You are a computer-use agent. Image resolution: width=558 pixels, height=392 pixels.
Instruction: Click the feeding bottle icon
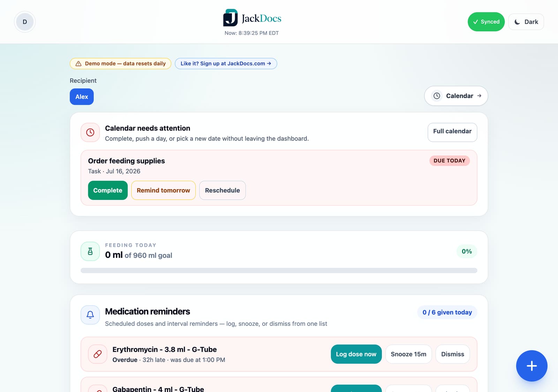pos(90,251)
